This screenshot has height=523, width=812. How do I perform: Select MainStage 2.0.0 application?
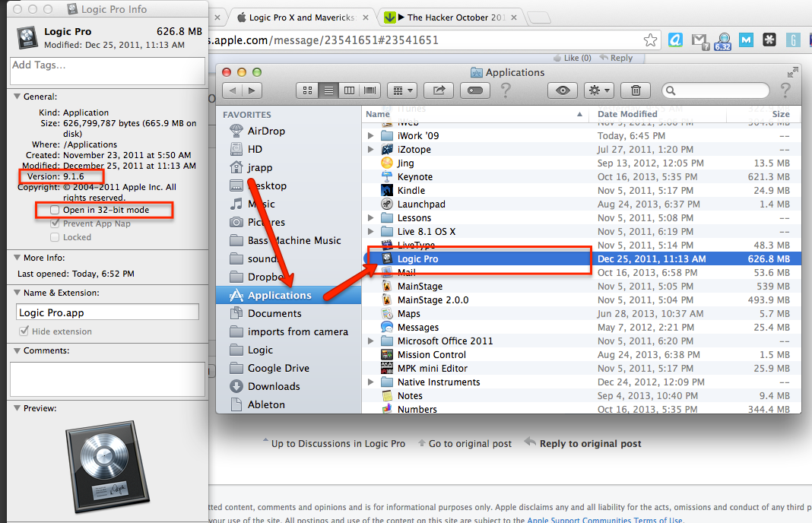[x=581, y=300]
